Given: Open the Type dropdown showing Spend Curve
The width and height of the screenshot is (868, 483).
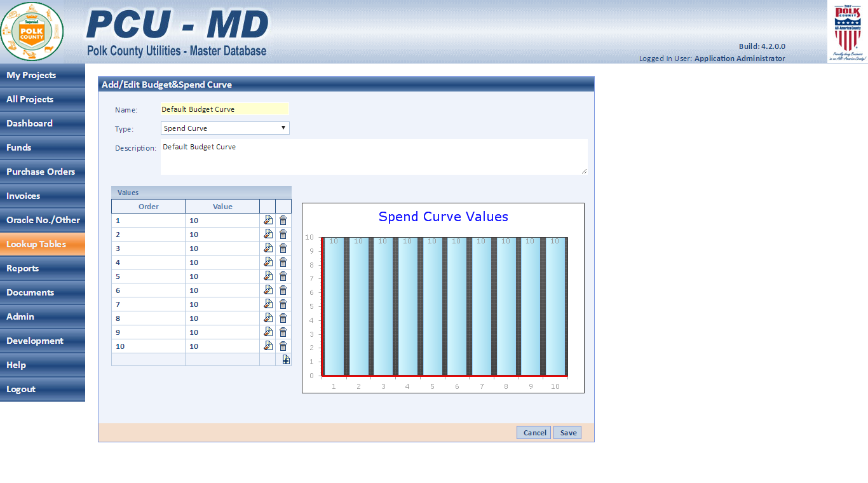Looking at the screenshot, I should pyautogui.click(x=225, y=128).
